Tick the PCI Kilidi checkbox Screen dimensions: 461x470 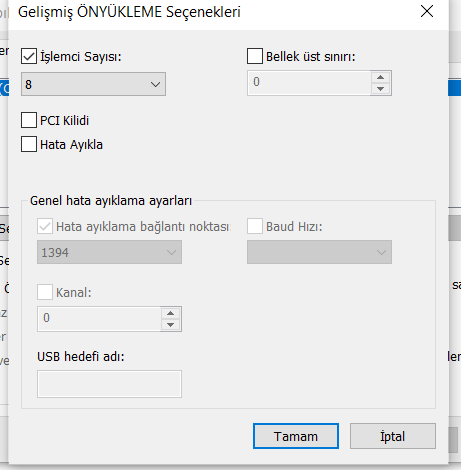[x=29, y=120]
